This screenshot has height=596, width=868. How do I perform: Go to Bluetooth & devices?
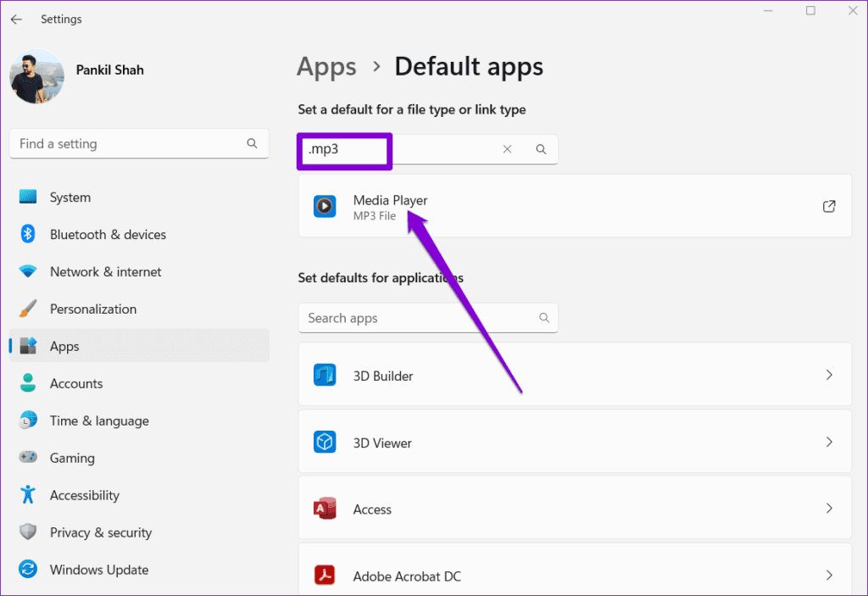(108, 235)
